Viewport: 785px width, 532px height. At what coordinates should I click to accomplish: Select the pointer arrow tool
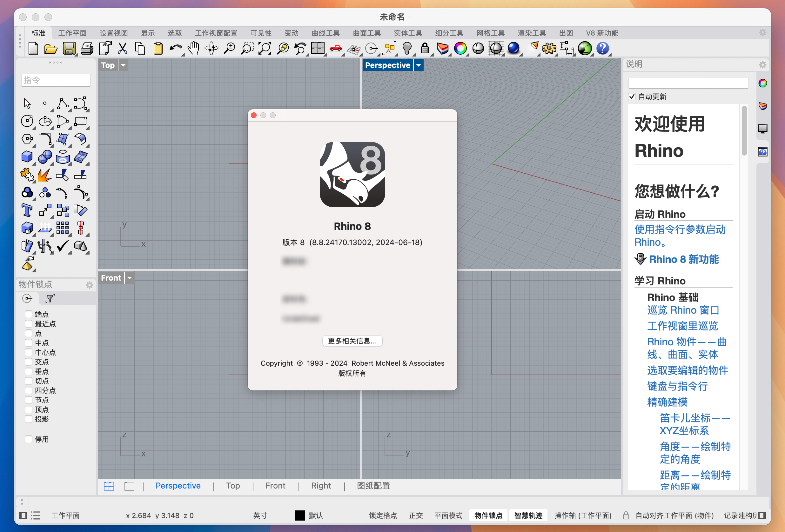coord(27,103)
